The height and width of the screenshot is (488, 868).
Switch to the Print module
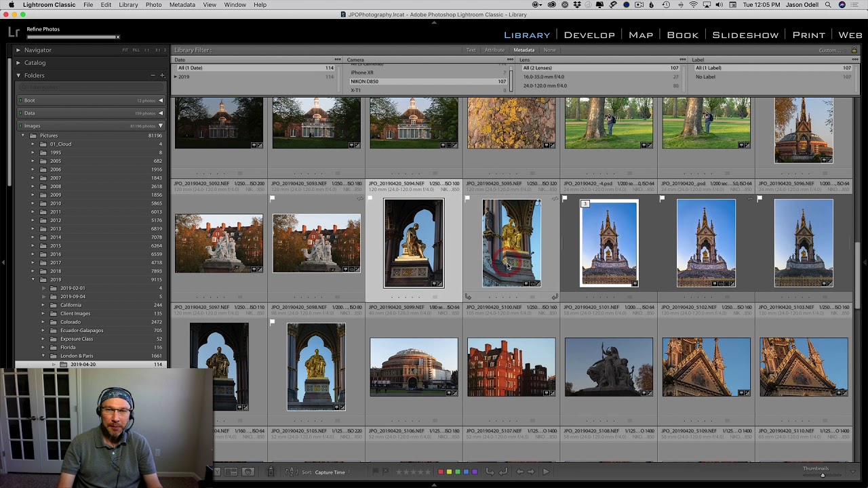(808, 35)
